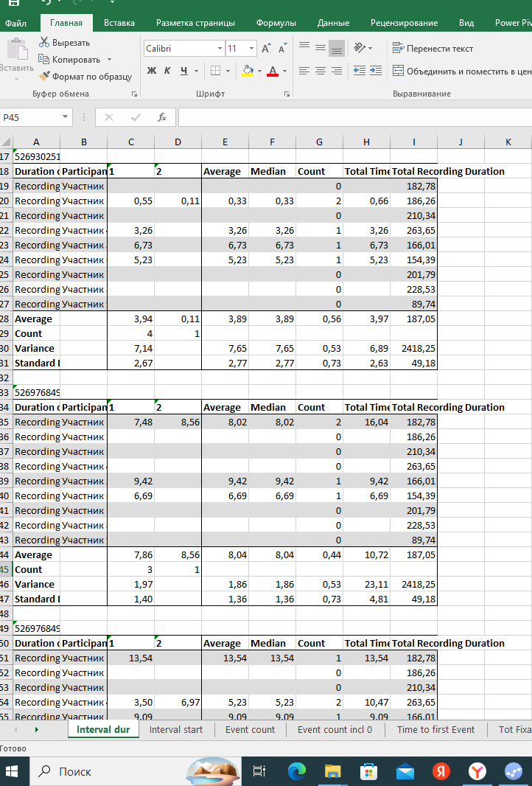Click into the formula bar field
The image size is (532, 786).
pyautogui.click(x=355, y=117)
